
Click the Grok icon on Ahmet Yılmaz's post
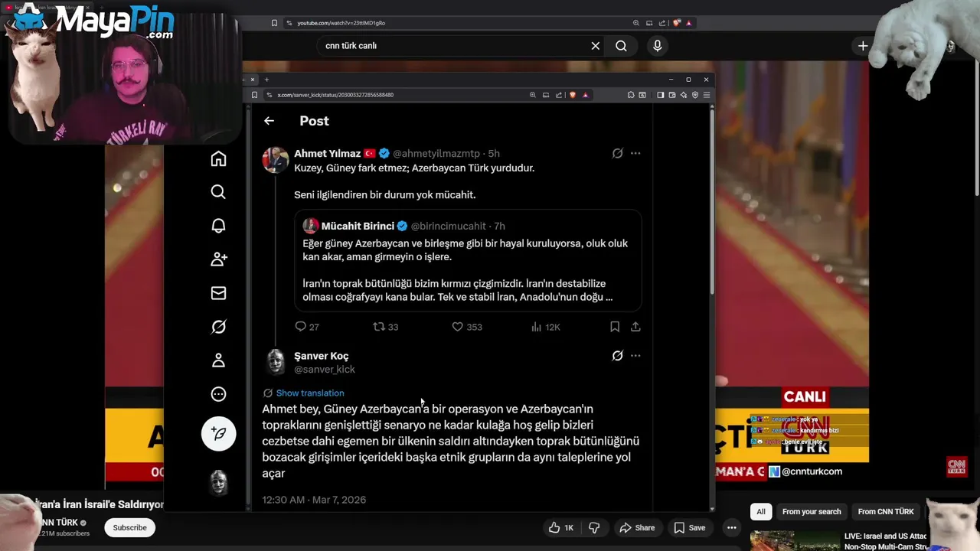click(x=617, y=153)
